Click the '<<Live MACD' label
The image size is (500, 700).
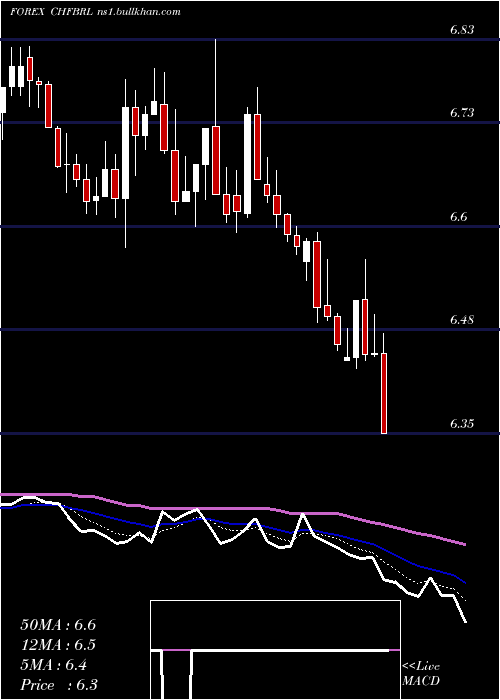(421, 674)
